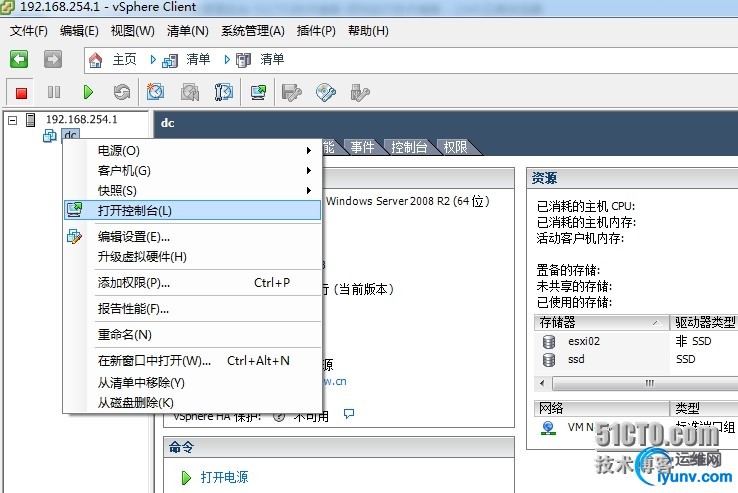The height and width of the screenshot is (493, 738).
Task: Click the forward navigation arrow
Action: coord(53,59)
